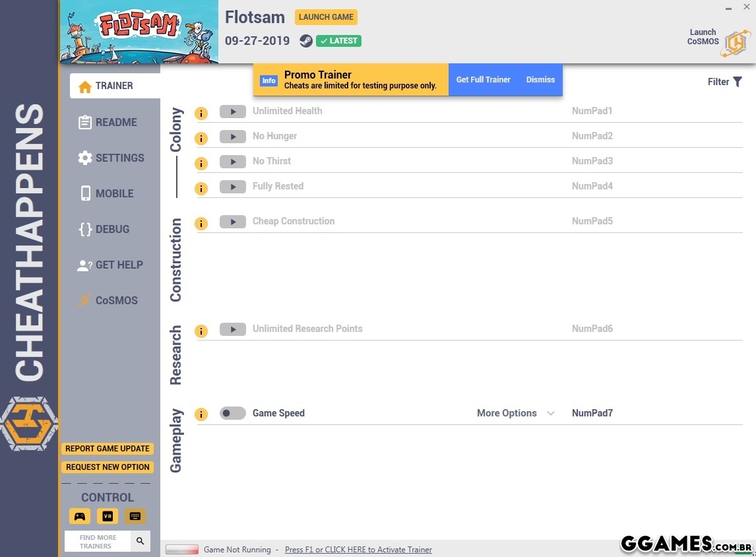Activate the No Hunger cheat toggle
The width and height of the screenshot is (756, 557).
pos(232,137)
